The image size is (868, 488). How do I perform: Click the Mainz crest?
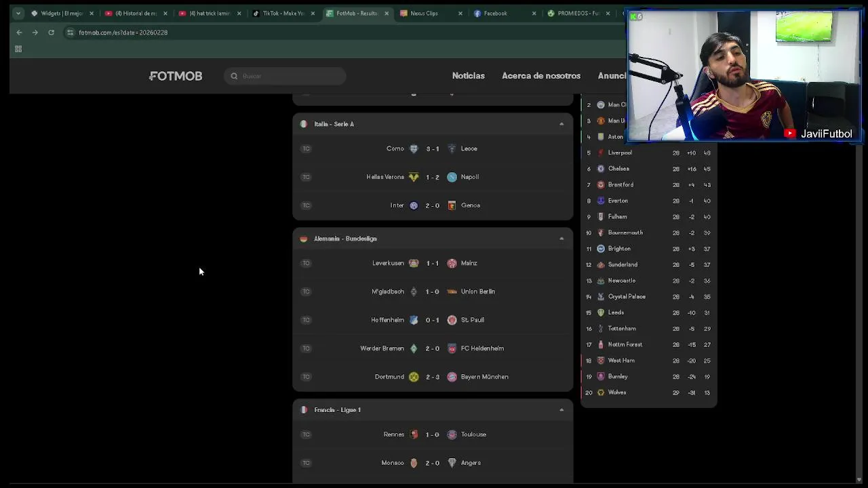point(452,263)
